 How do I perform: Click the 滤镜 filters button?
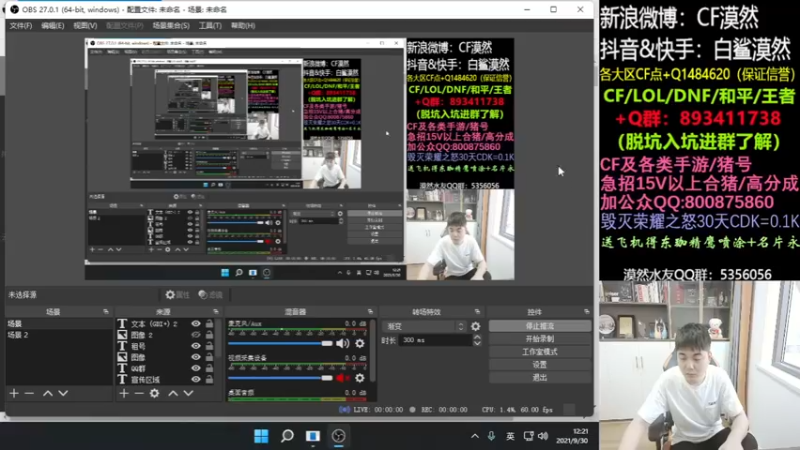pos(211,295)
